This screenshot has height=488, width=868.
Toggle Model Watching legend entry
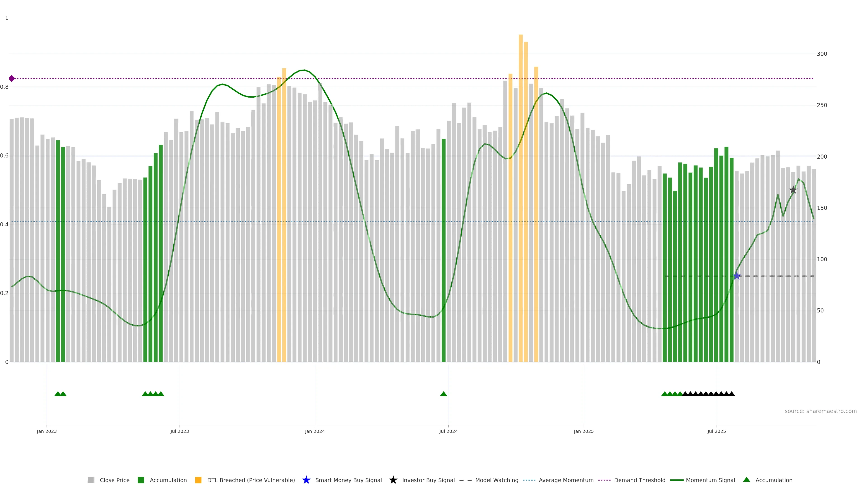click(x=496, y=480)
